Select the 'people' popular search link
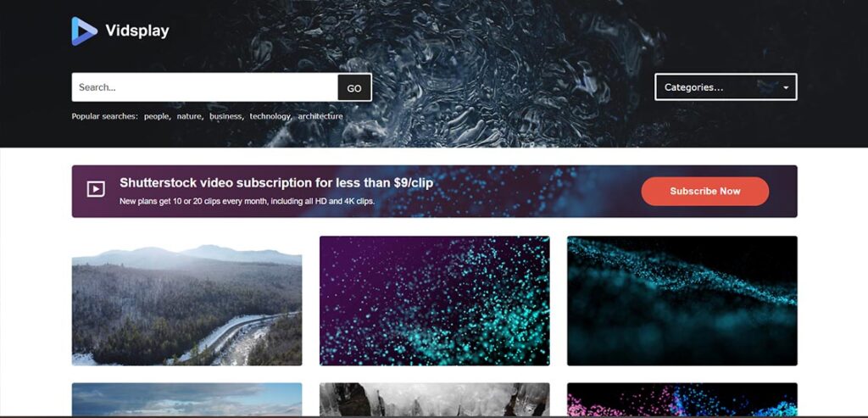868x418 pixels. coord(157,116)
